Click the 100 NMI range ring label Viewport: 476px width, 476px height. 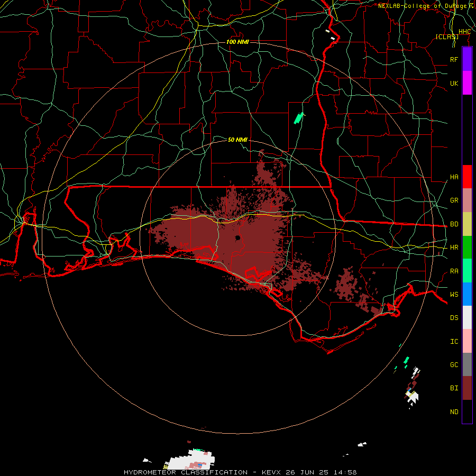(x=237, y=42)
